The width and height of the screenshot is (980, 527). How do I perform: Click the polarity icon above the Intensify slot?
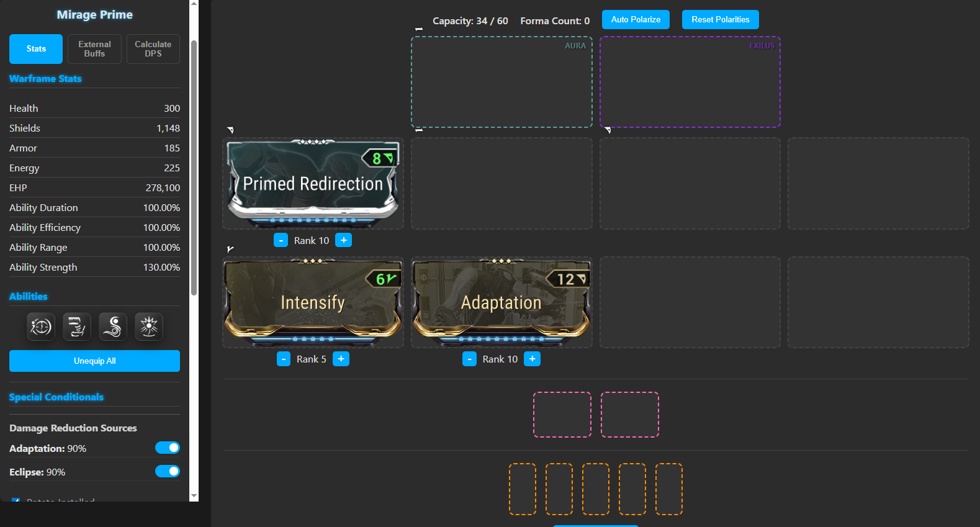click(230, 249)
